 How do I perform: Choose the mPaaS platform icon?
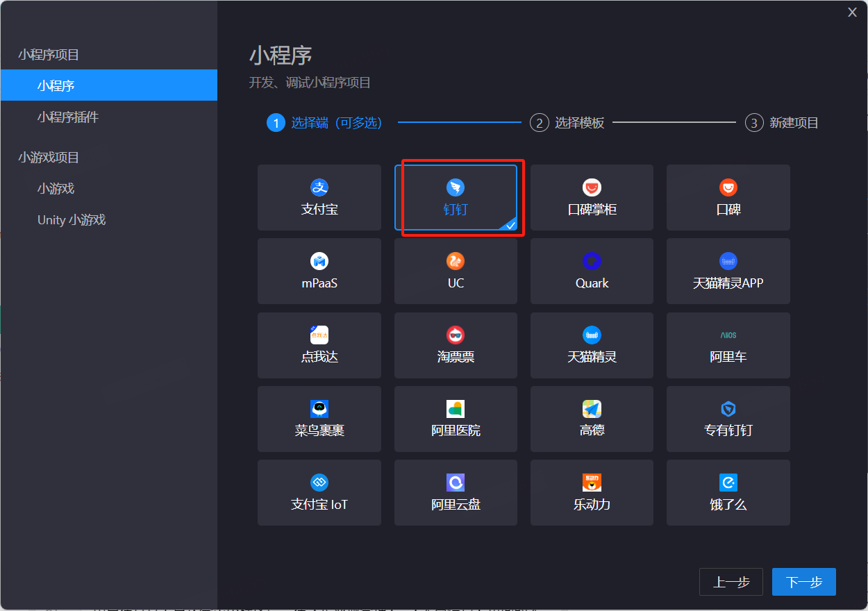pyautogui.click(x=319, y=261)
